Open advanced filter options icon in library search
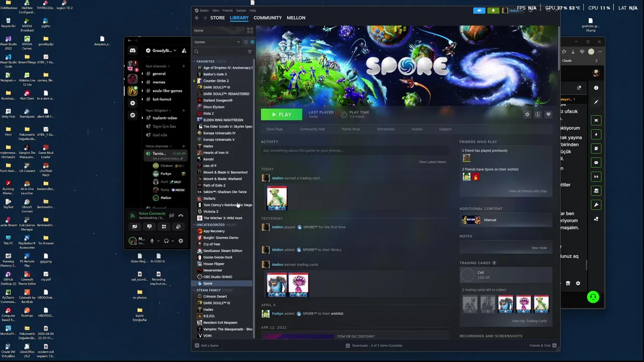This screenshot has height=362, width=644. pyautogui.click(x=250, y=51)
